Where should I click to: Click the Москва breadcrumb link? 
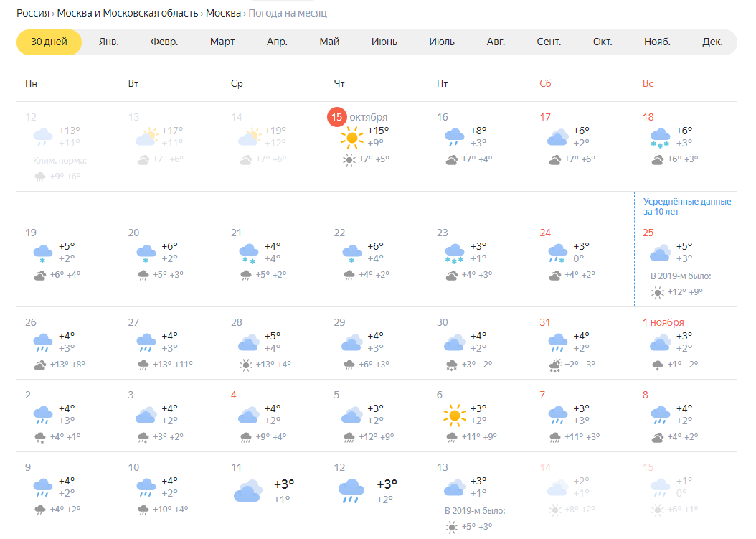coord(223,14)
